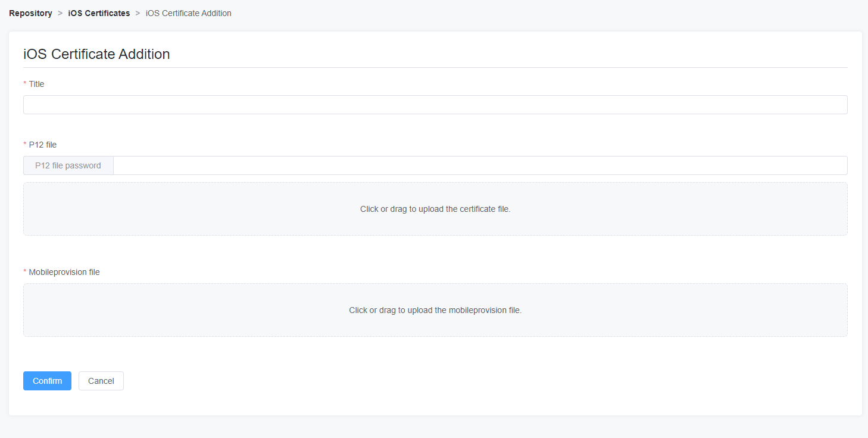Click the P12 file label
Viewport: 868px width, 438px height.
coord(42,145)
